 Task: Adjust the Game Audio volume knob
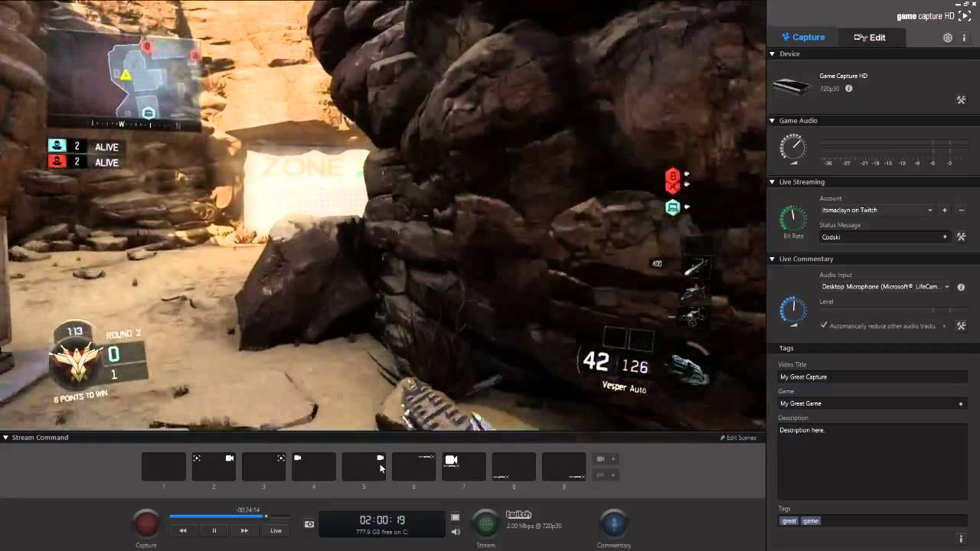793,146
